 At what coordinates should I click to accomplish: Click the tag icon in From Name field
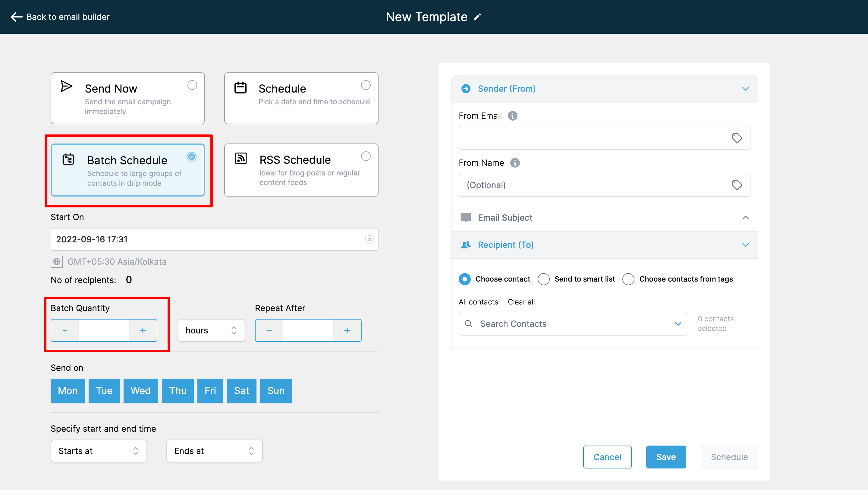coord(737,185)
